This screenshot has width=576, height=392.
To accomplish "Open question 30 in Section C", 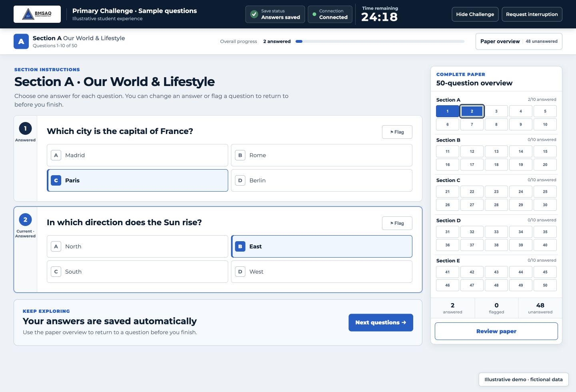I will (x=545, y=205).
